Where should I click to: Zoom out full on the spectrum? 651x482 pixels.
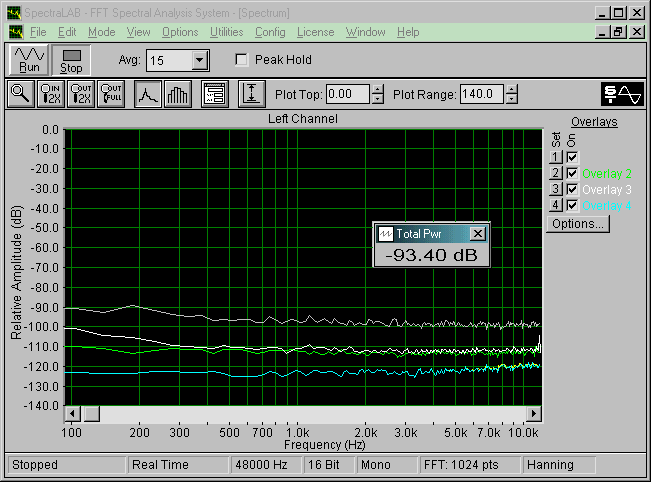click(111, 94)
